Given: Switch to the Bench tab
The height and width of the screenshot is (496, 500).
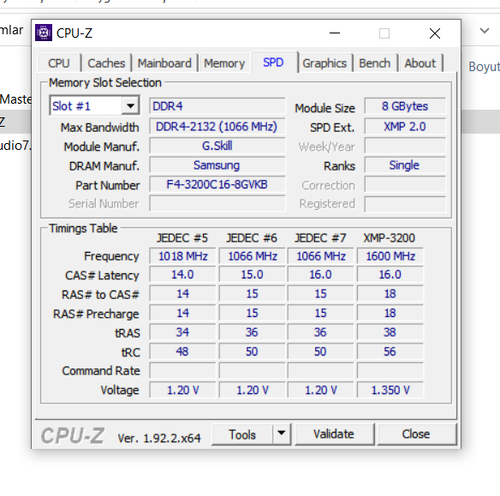Looking at the screenshot, I should point(375,63).
